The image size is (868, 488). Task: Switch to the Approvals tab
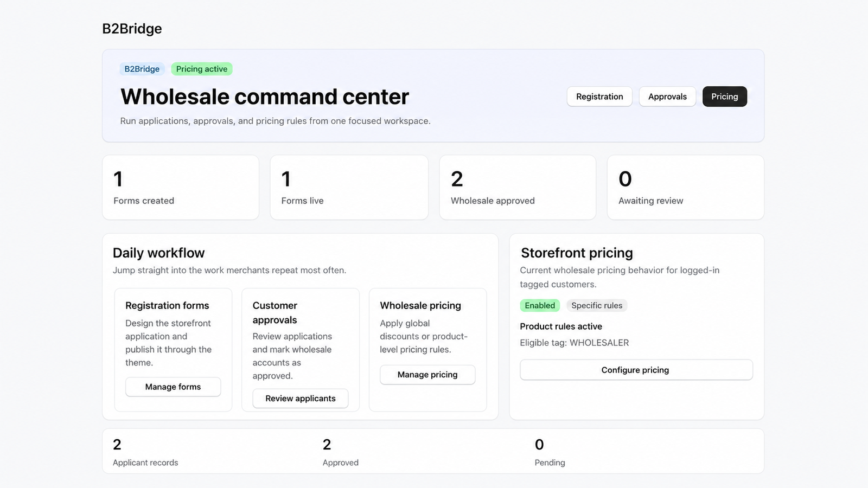[x=667, y=97]
